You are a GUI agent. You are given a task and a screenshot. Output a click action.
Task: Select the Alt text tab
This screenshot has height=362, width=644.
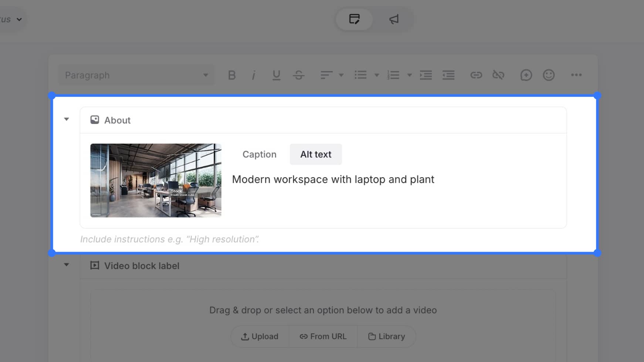[316, 154]
